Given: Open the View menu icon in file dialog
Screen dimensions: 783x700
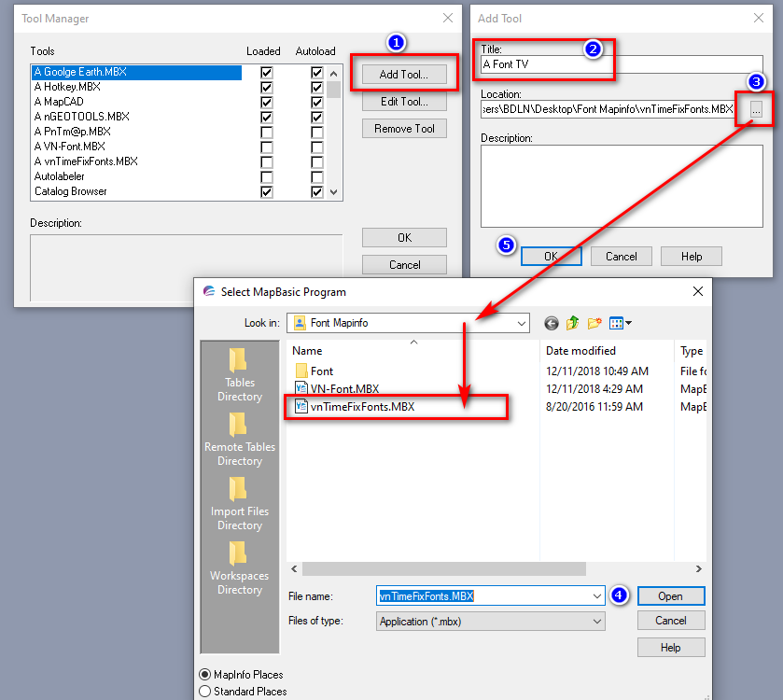Looking at the screenshot, I should coord(621,323).
